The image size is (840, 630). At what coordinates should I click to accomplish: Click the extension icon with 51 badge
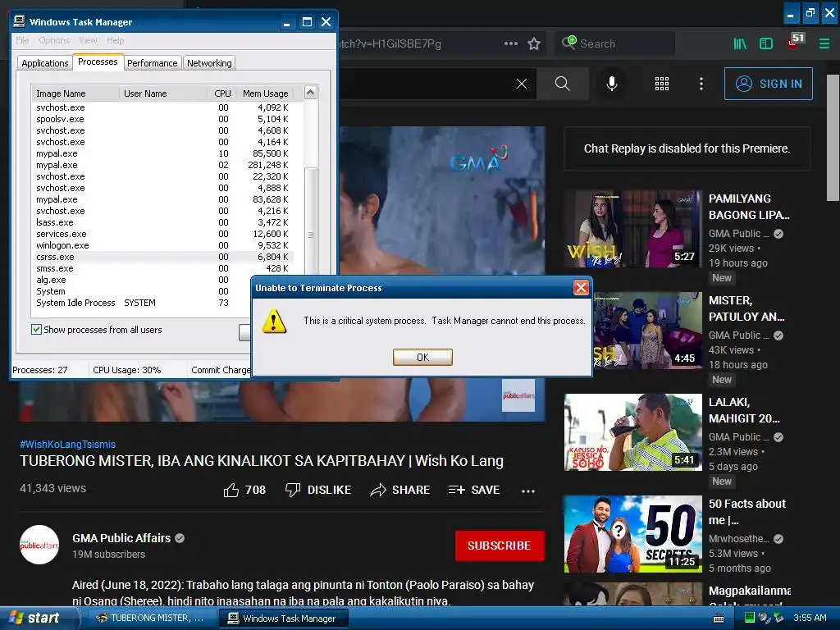pos(795,42)
